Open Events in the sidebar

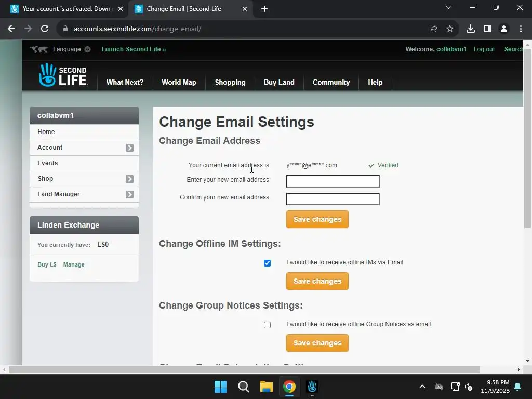84,163
